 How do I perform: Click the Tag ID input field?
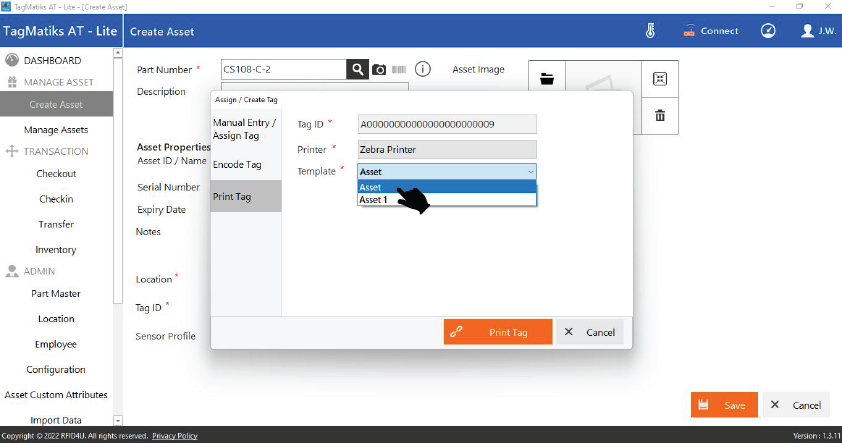(x=447, y=125)
